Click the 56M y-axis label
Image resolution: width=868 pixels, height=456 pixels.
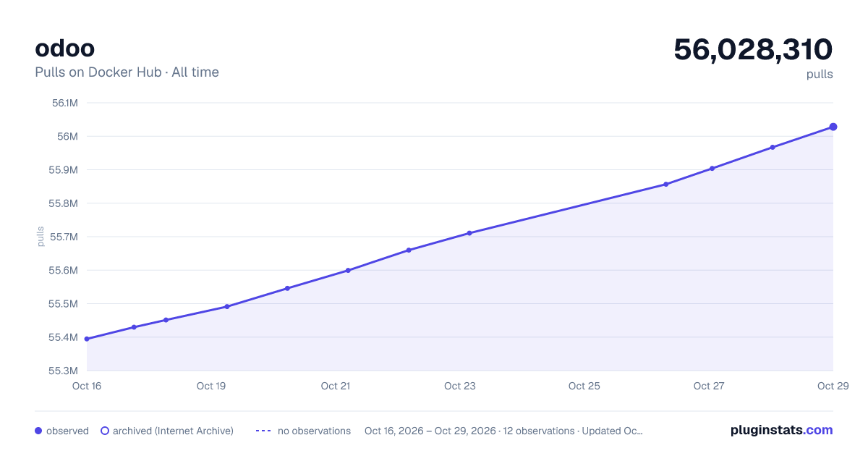tap(67, 137)
